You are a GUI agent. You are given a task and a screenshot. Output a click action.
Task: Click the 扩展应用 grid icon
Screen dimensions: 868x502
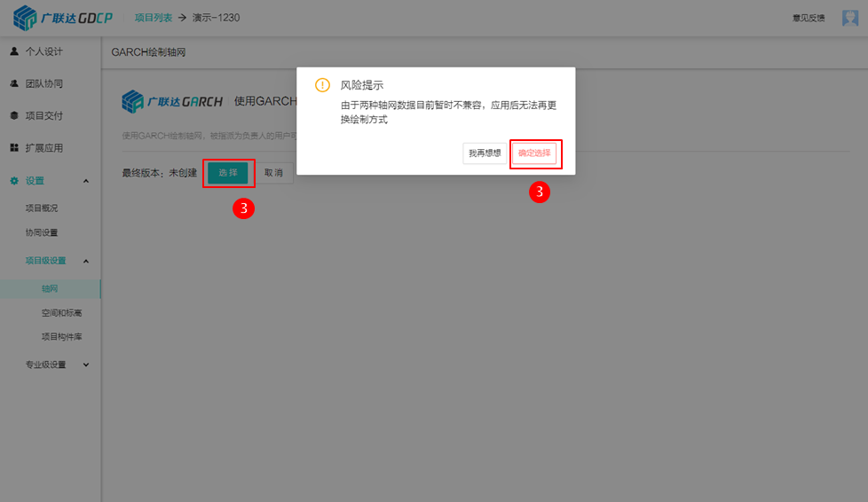[x=14, y=147]
